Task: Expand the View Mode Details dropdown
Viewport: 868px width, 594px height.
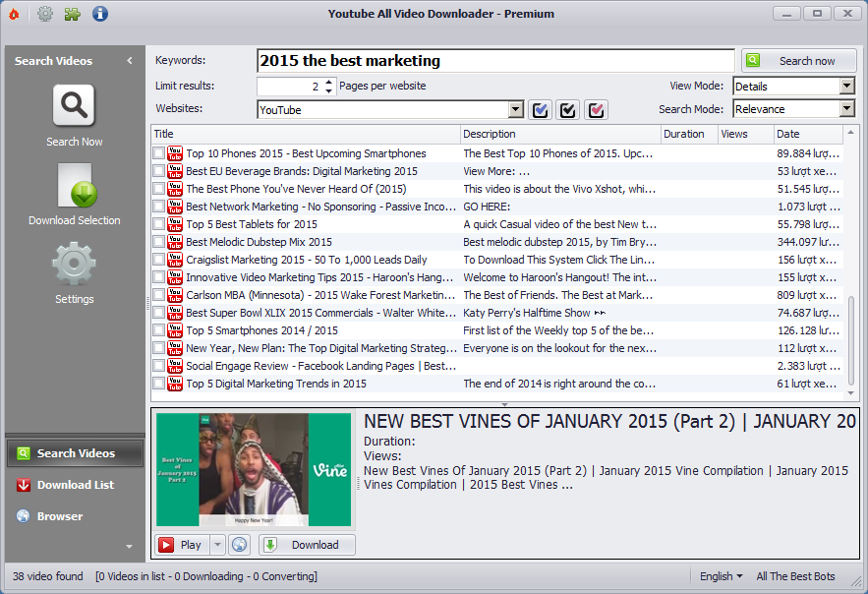Action: [847, 86]
